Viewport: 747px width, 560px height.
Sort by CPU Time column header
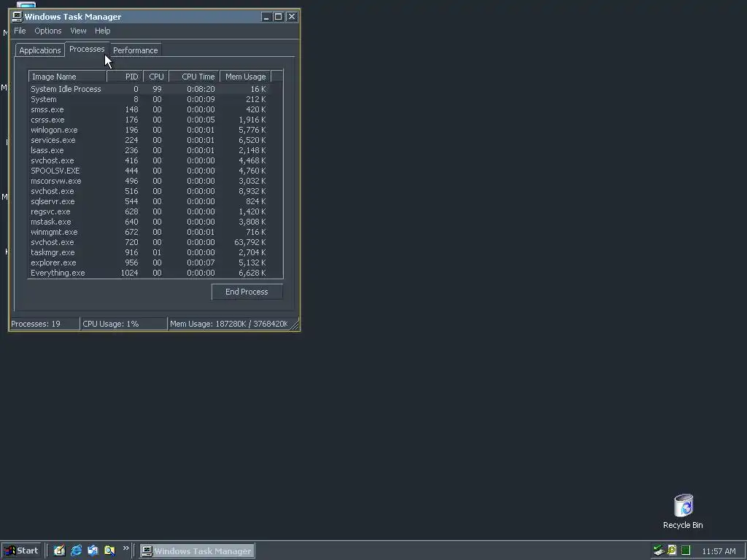tap(194, 77)
